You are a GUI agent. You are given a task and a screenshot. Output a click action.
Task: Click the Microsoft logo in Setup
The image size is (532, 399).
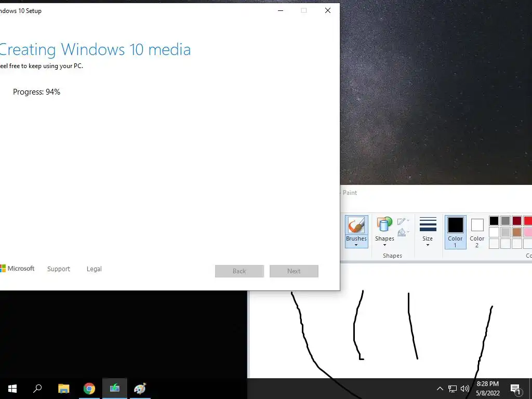click(x=17, y=269)
